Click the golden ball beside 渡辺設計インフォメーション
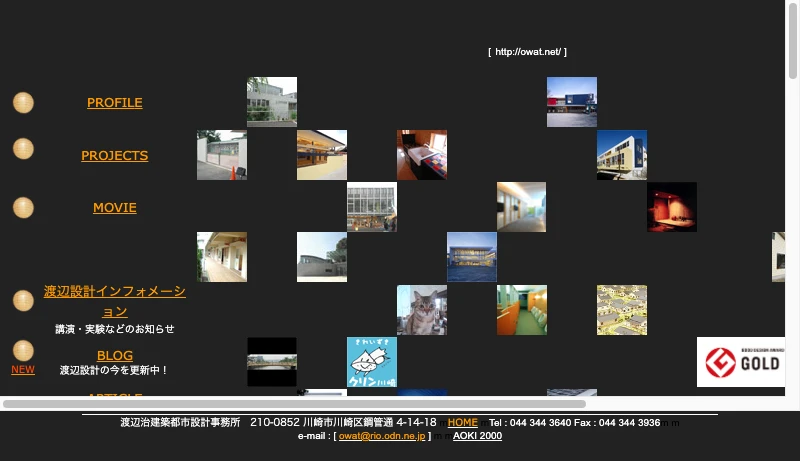Screen dimensions: 800x461 coord(23,300)
